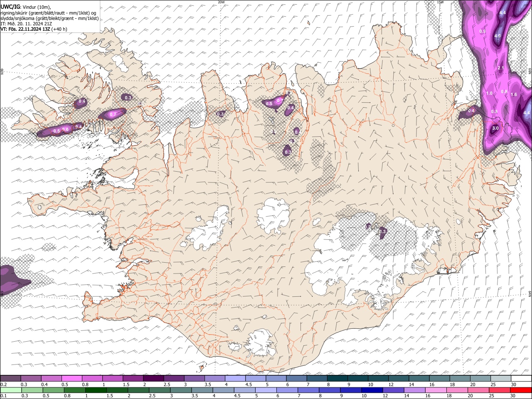The image size is (532, 399).
Task: Click the '20W' longitude label
Action: (221, 2)
